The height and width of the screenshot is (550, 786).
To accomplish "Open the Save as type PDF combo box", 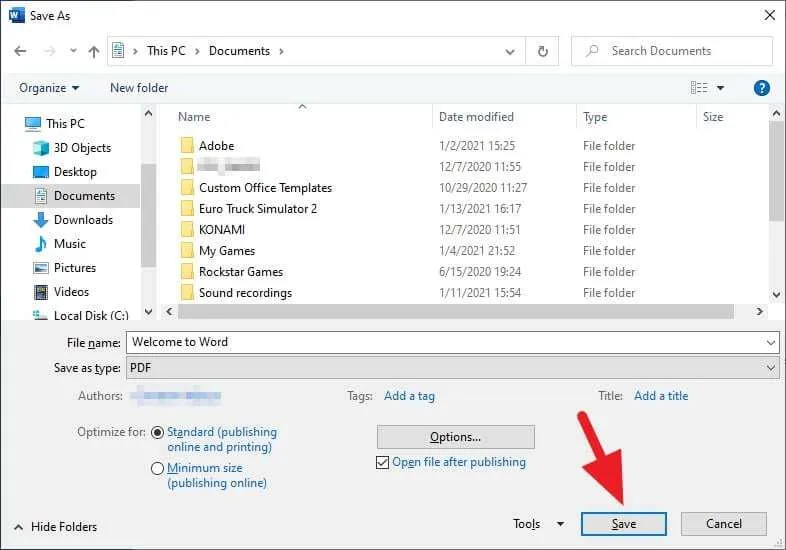I will (x=453, y=368).
